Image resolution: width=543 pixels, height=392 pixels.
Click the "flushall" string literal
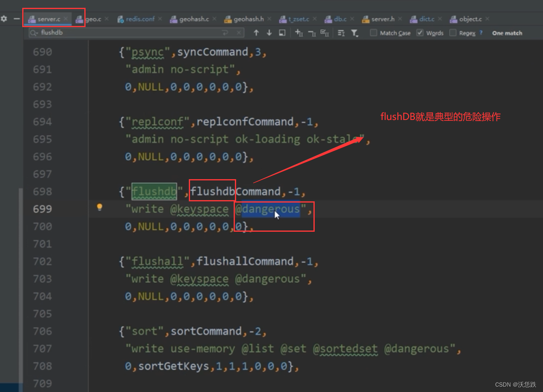pyautogui.click(x=158, y=262)
